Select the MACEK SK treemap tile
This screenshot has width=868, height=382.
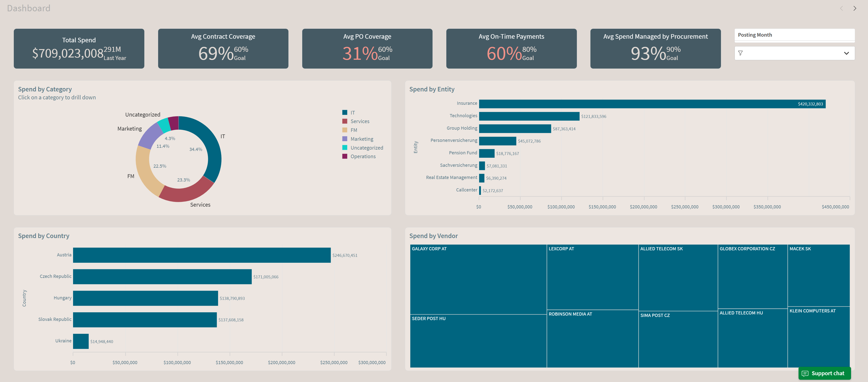818,275
